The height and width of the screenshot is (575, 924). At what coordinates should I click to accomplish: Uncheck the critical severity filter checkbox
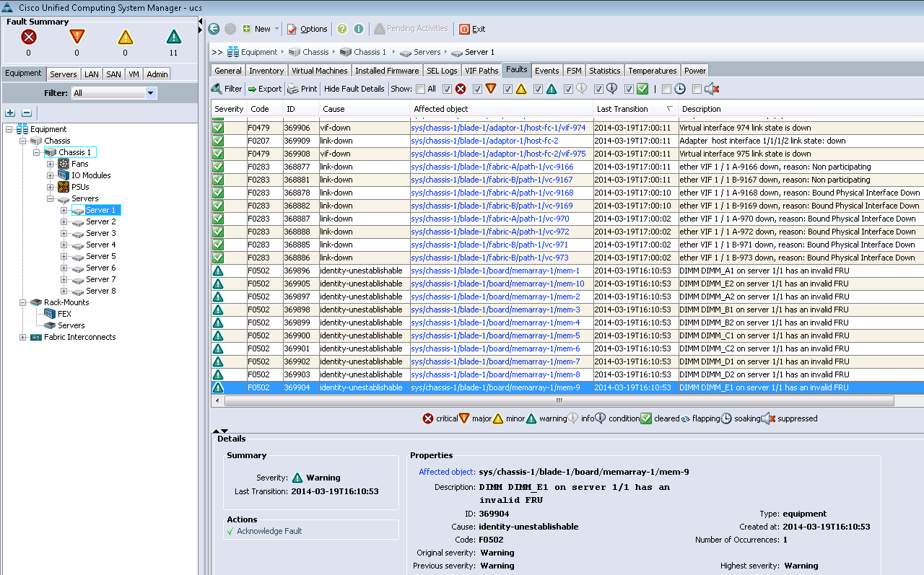[447, 89]
